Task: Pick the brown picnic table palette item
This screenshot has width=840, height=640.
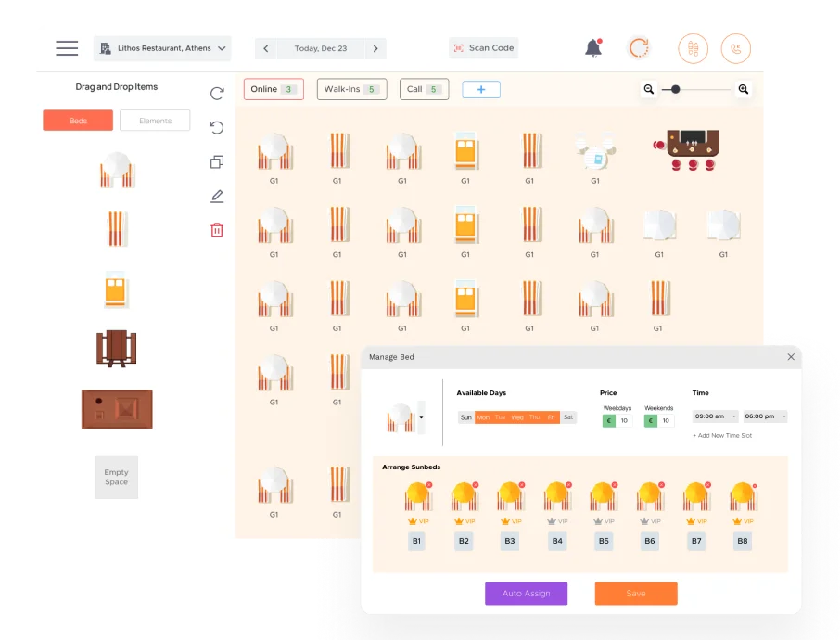Action: 116,349
